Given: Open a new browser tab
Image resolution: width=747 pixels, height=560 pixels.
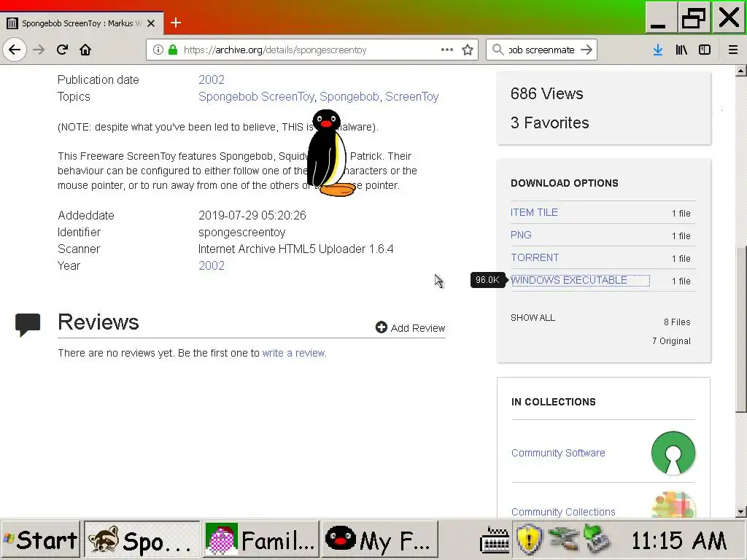Looking at the screenshot, I should tap(176, 23).
